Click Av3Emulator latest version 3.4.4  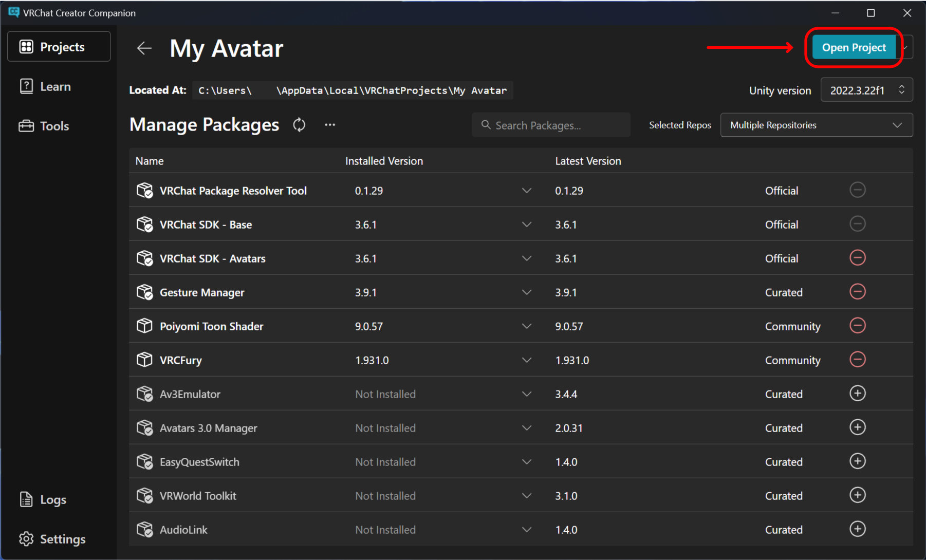pyautogui.click(x=566, y=394)
